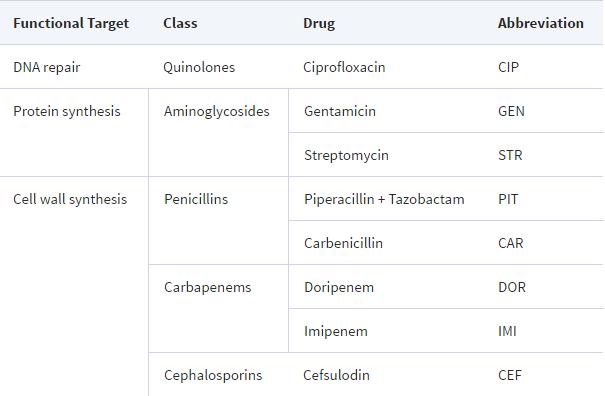The image size is (605, 396).
Task: Select the DNA repair cell
Action: 47,67
